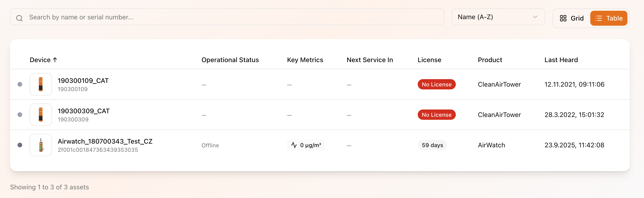Screen dimensions: 644x198
Task: Click the status dot for 190300109_CAT
Action: [20, 84]
